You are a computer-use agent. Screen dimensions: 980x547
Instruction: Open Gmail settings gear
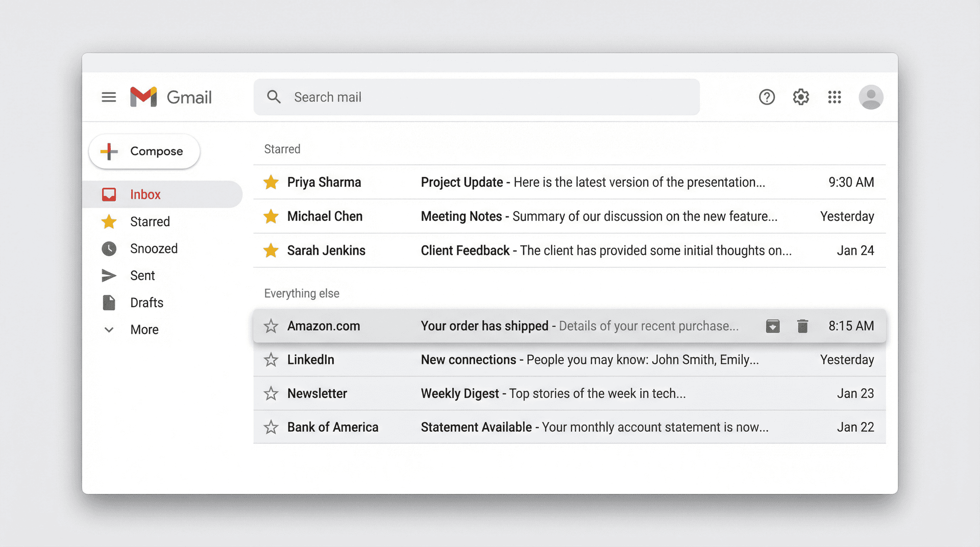[800, 97]
